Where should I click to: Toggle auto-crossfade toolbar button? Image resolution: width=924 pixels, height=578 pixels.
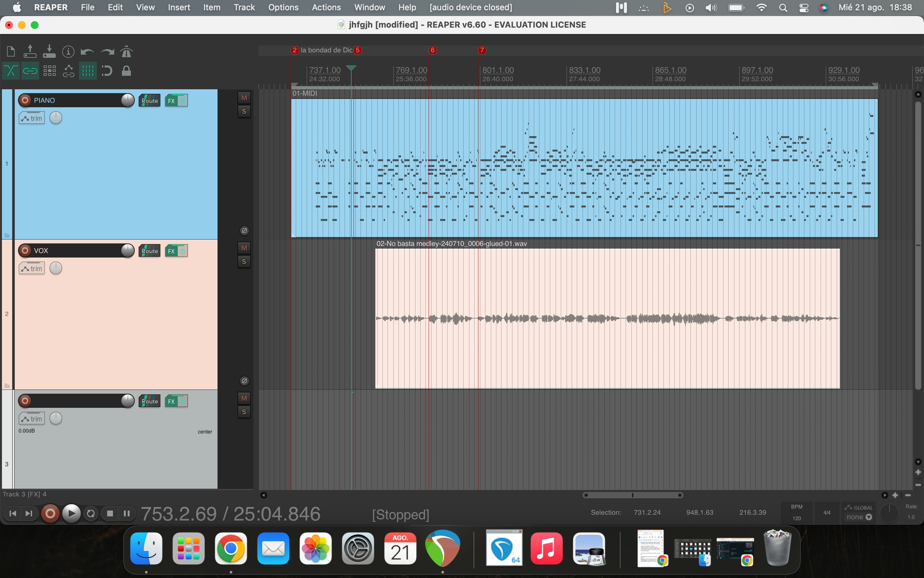point(11,71)
